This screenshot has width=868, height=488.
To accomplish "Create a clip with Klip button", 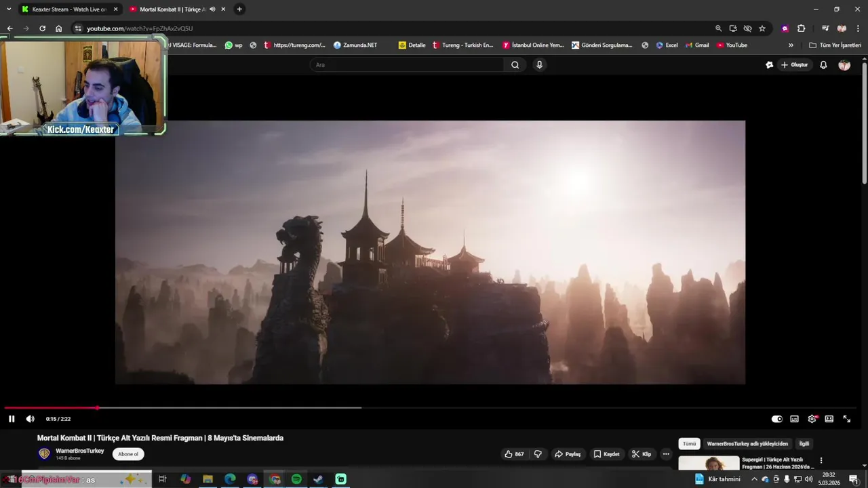I will click(x=642, y=454).
